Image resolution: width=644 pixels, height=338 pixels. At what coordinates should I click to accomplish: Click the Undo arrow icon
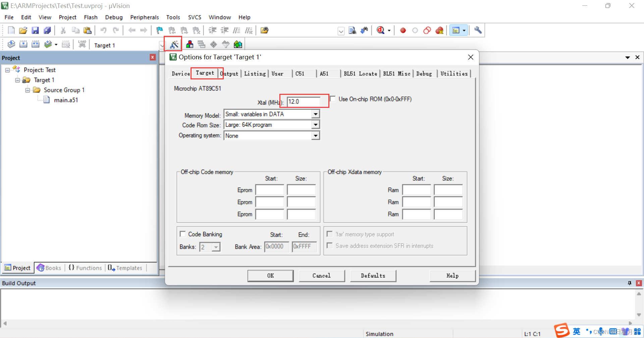point(104,30)
